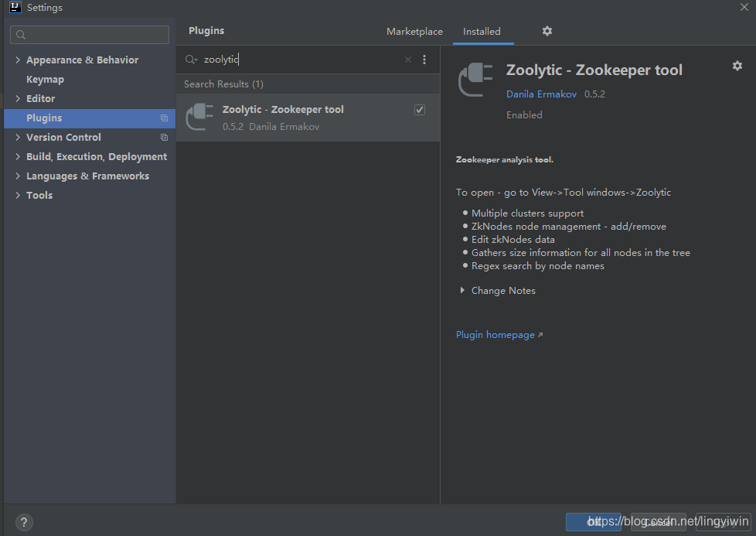The height and width of the screenshot is (536, 756).
Task: Expand the Tools settings node
Action: pos(18,195)
